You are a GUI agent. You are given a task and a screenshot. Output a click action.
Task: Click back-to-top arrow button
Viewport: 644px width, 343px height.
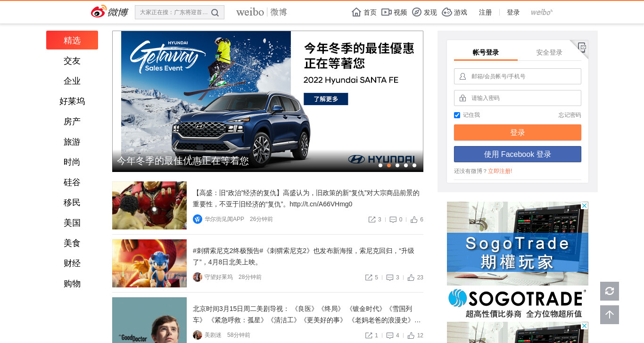pos(610,315)
